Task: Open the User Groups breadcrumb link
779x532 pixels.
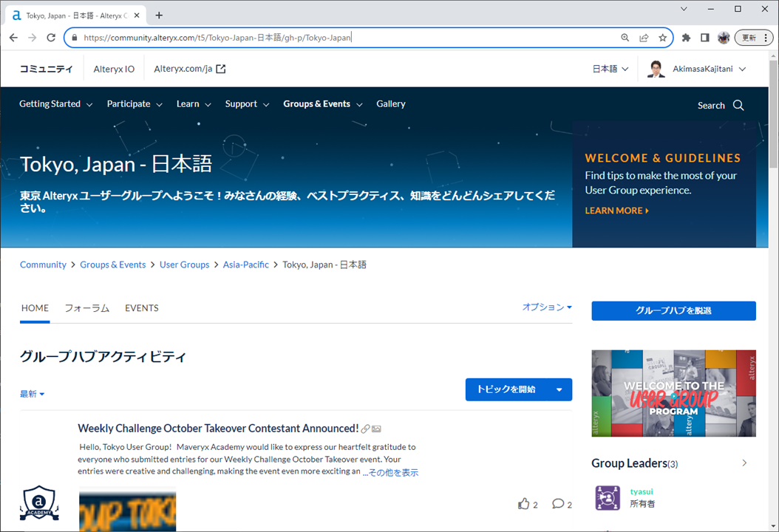Action: coord(184,265)
